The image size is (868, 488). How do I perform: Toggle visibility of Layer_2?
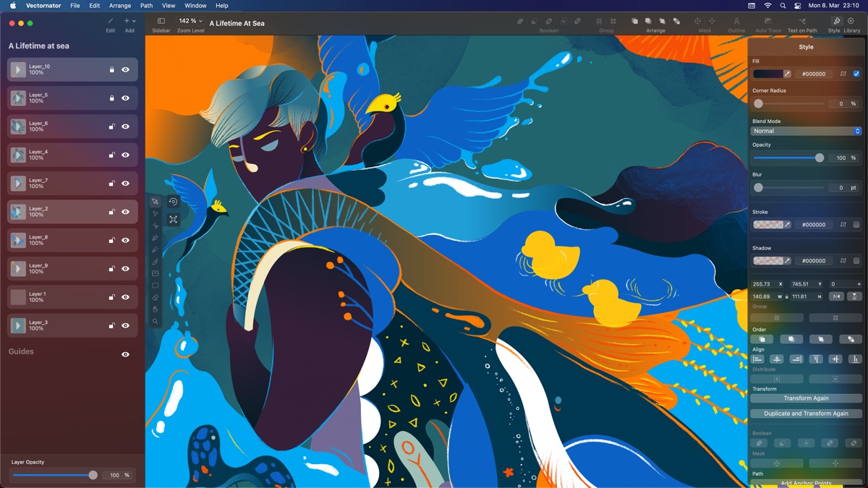tap(125, 212)
